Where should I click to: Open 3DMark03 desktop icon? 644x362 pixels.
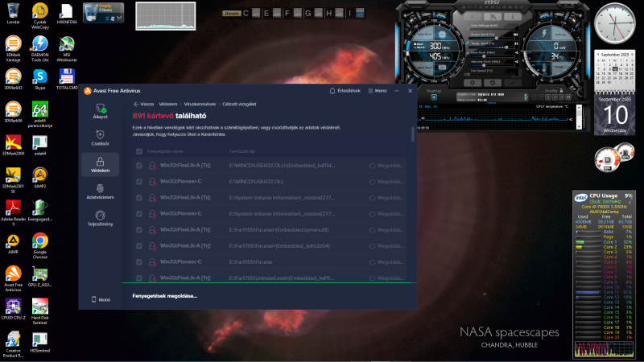pyautogui.click(x=13, y=79)
